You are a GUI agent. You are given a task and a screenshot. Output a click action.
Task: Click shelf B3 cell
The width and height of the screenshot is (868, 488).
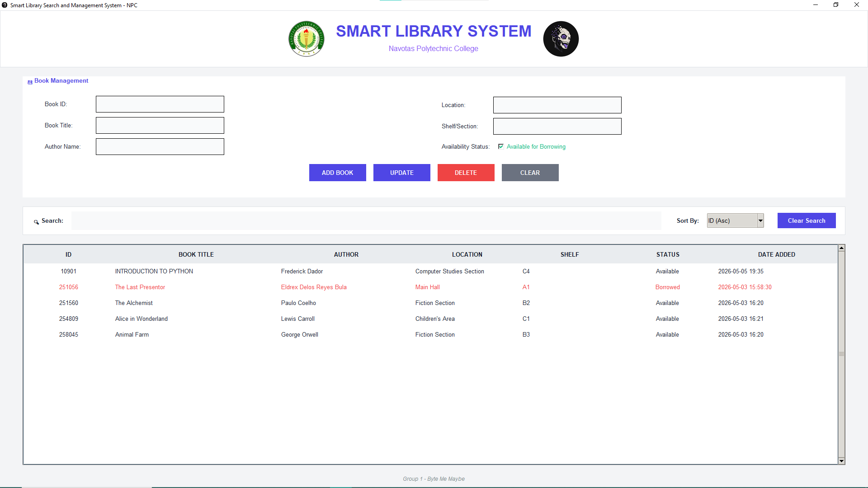(526, 334)
